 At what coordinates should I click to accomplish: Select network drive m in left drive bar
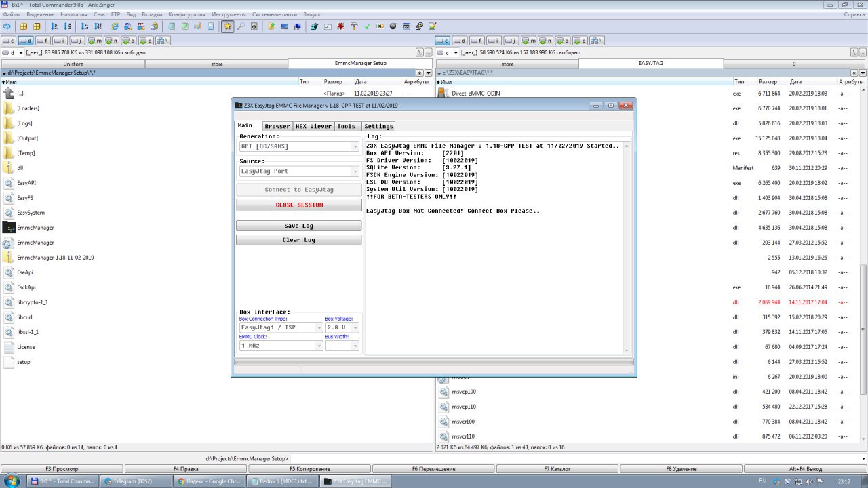(x=94, y=41)
